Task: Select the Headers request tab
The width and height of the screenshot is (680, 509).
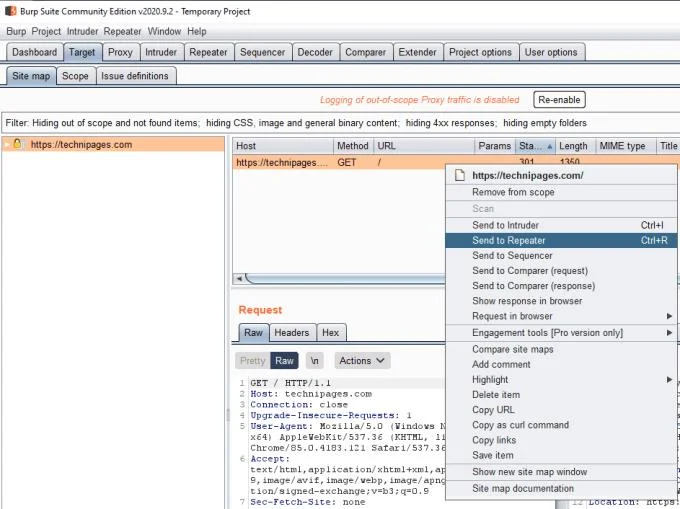Action: click(292, 333)
